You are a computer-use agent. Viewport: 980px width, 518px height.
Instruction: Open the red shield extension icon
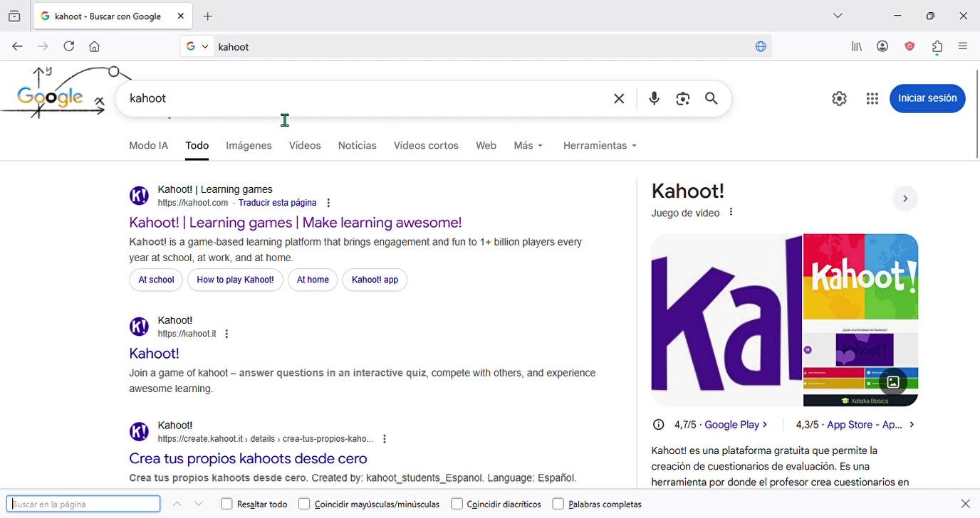tap(909, 46)
